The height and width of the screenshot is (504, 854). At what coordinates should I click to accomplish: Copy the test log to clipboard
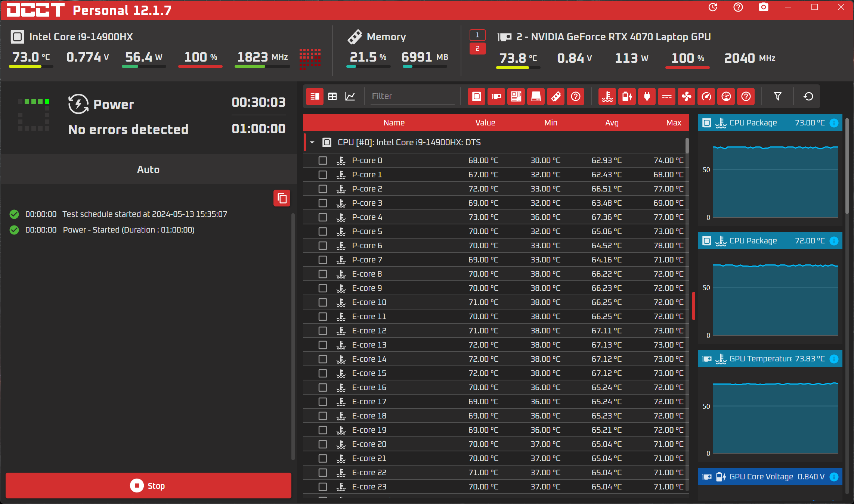[x=282, y=198]
